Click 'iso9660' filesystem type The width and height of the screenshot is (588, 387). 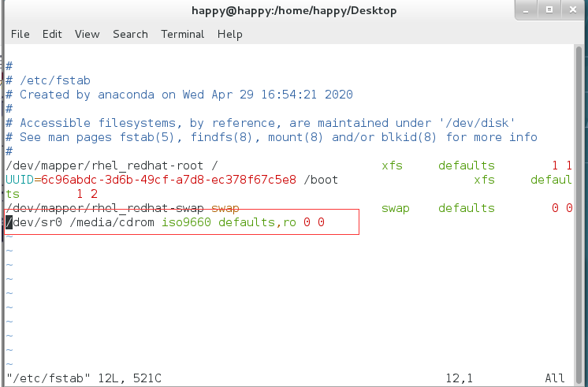tap(186, 222)
